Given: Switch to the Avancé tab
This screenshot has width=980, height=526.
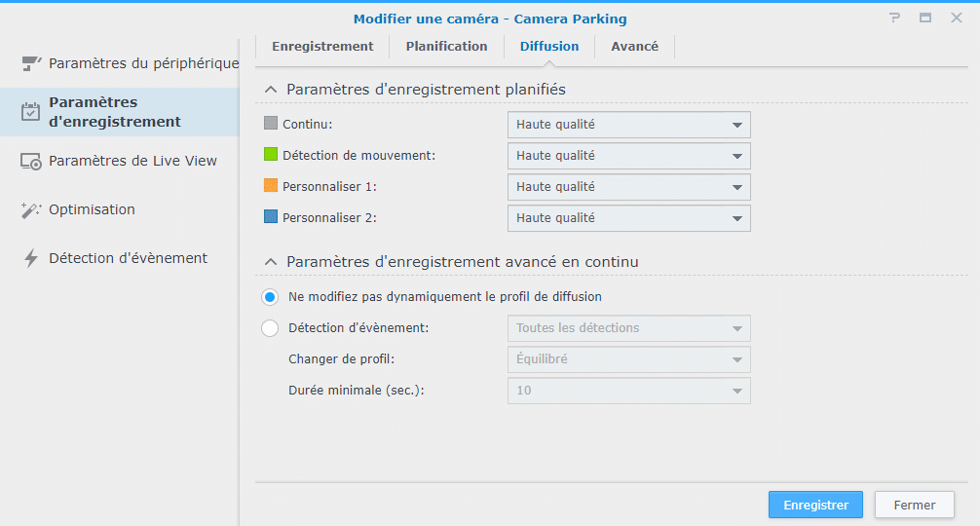Looking at the screenshot, I should (634, 47).
